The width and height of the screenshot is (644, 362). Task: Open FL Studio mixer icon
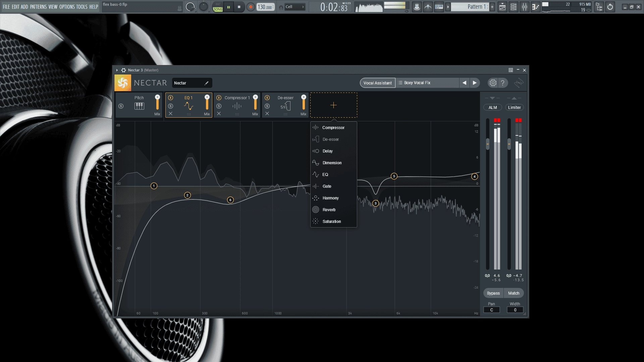point(525,7)
